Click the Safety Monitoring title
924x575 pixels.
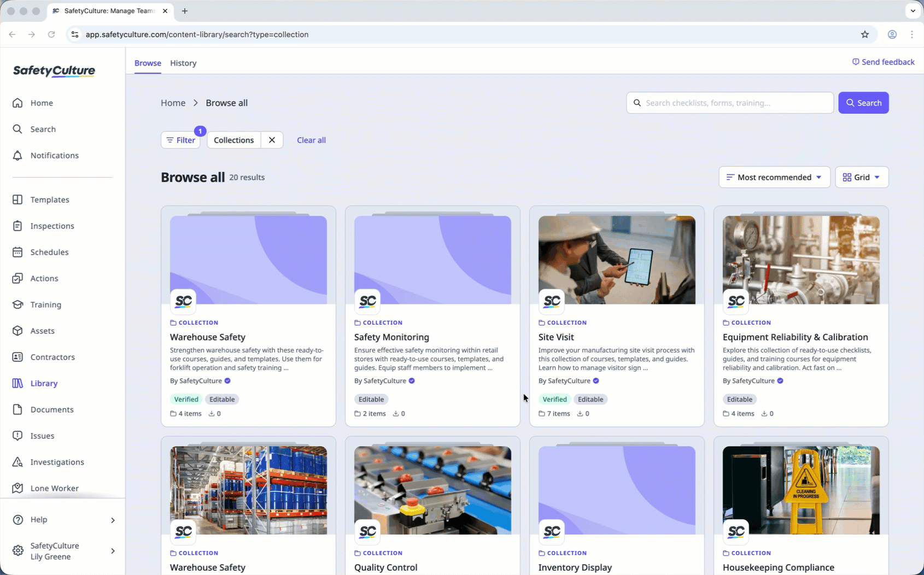pos(391,337)
